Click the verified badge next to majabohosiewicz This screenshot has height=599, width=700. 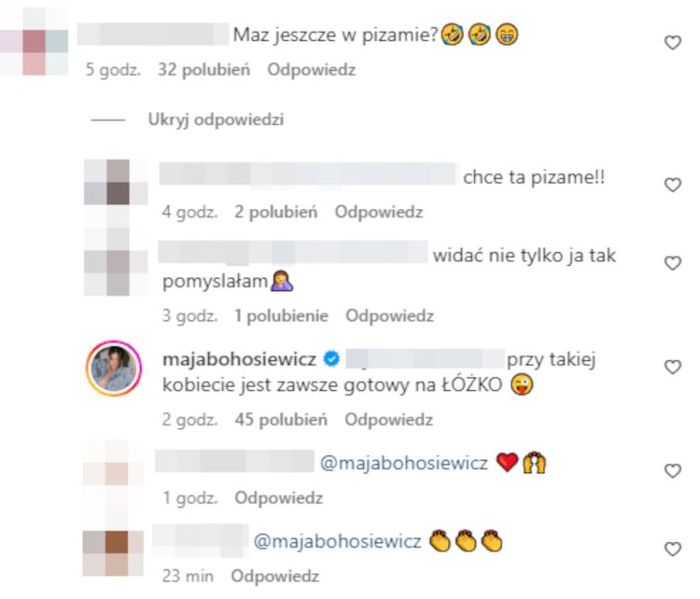point(331,359)
